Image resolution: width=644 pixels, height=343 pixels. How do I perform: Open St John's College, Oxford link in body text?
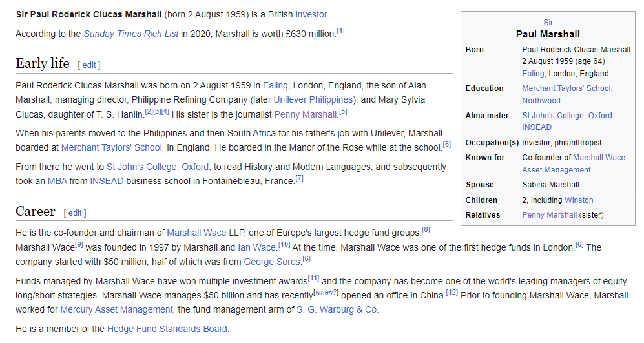(x=158, y=167)
